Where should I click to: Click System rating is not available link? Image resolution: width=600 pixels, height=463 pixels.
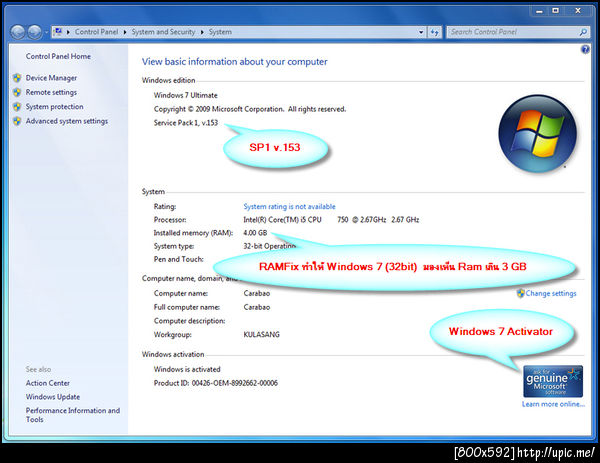289,207
